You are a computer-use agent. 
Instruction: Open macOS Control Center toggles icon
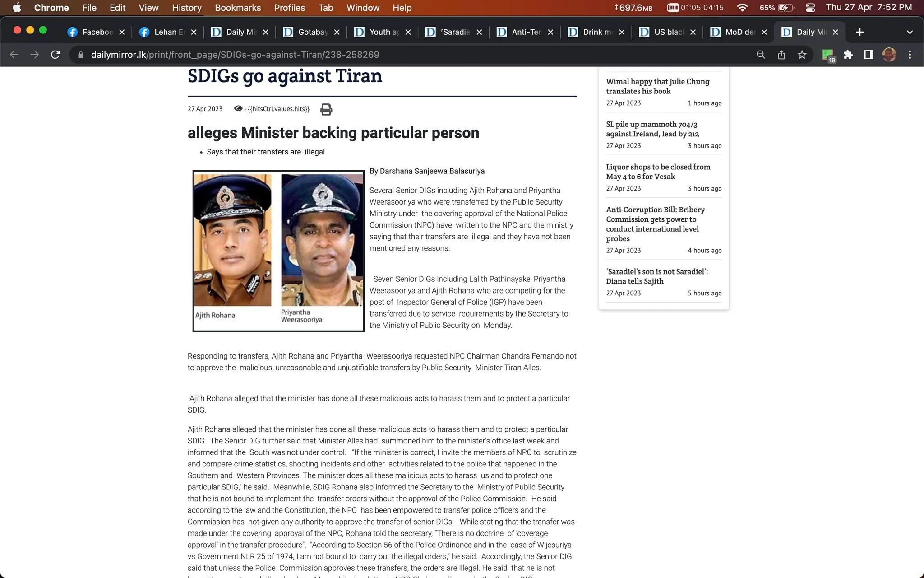click(x=810, y=8)
